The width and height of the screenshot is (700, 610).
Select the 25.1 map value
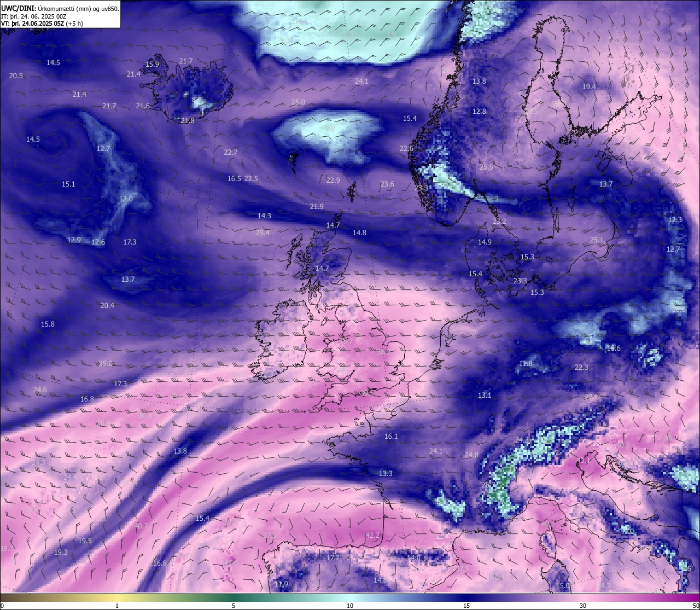click(x=597, y=240)
